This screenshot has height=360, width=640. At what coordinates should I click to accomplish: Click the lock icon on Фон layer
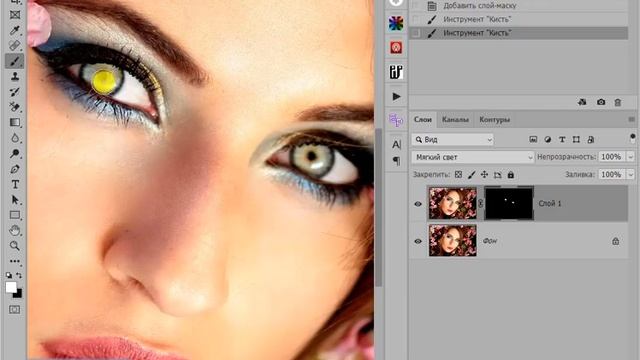click(616, 241)
